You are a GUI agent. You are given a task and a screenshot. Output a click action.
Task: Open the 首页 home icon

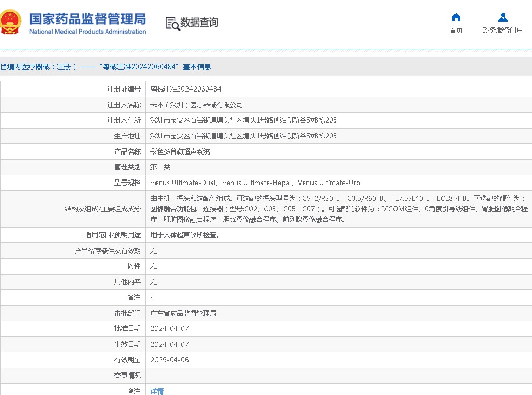456,17
